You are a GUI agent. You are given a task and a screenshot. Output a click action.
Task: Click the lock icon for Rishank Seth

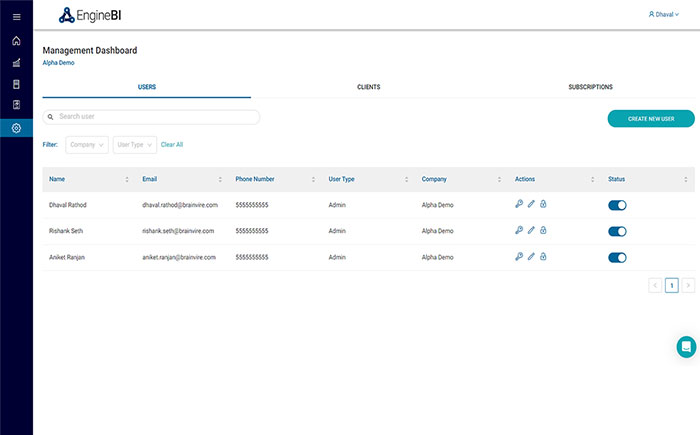[x=543, y=230]
